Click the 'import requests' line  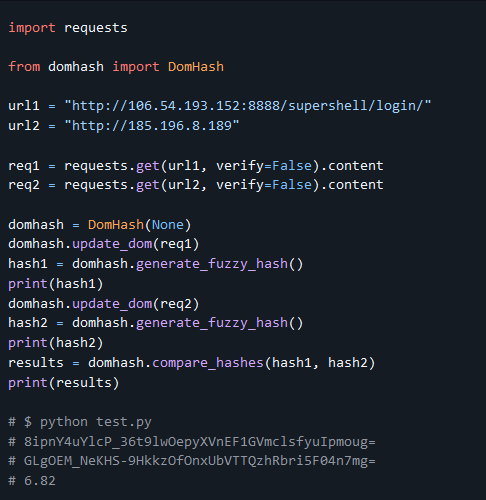click(x=68, y=28)
